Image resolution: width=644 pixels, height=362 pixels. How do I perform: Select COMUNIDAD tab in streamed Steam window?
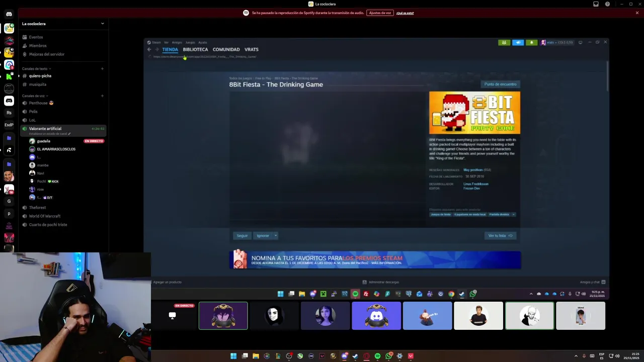click(x=226, y=50)
